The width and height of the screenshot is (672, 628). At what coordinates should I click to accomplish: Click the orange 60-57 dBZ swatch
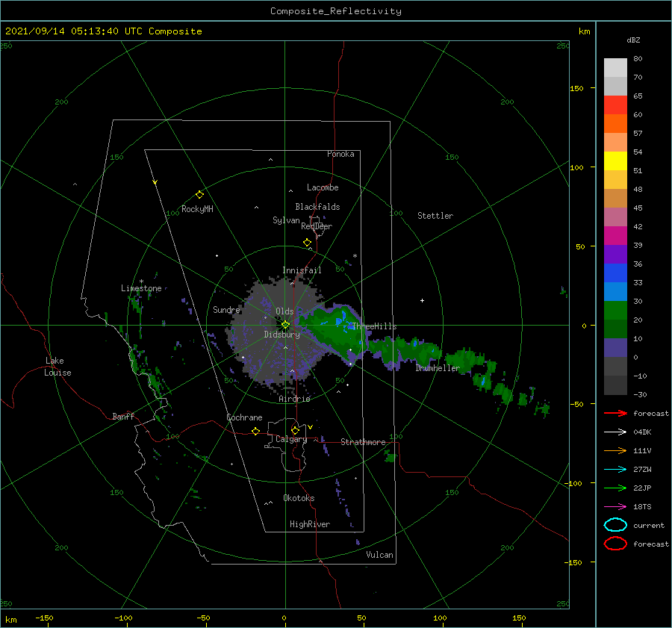(x=615, y=124)
